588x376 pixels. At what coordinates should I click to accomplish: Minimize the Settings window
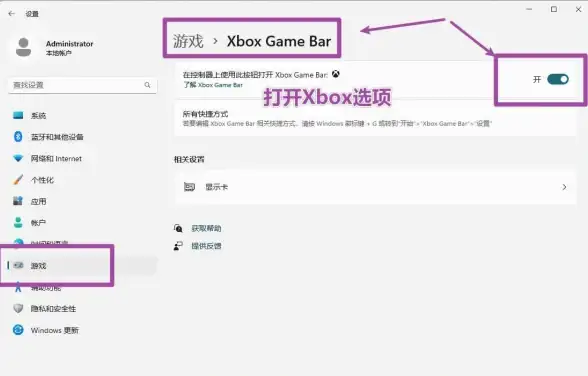(x=529, y=9)
